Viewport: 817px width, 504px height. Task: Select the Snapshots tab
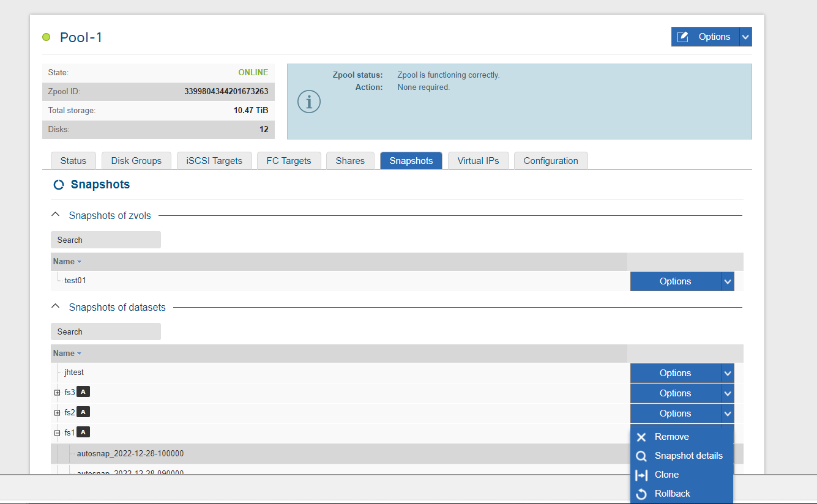(x=411, y=161)
